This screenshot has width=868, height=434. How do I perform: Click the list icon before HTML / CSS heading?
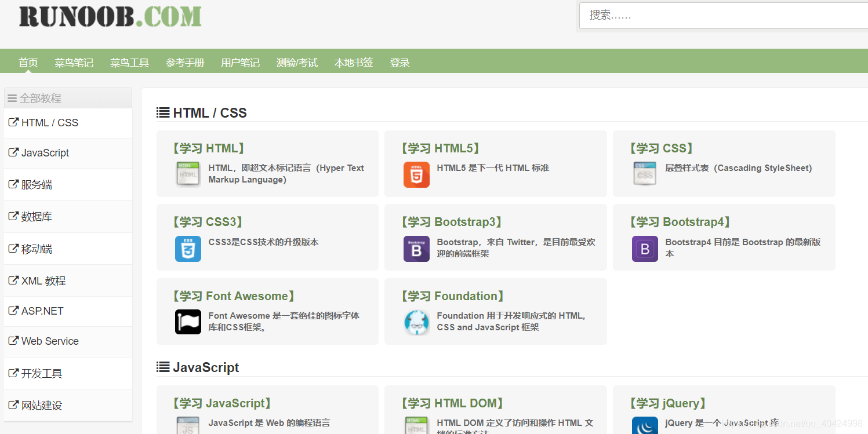pos(163,112)
